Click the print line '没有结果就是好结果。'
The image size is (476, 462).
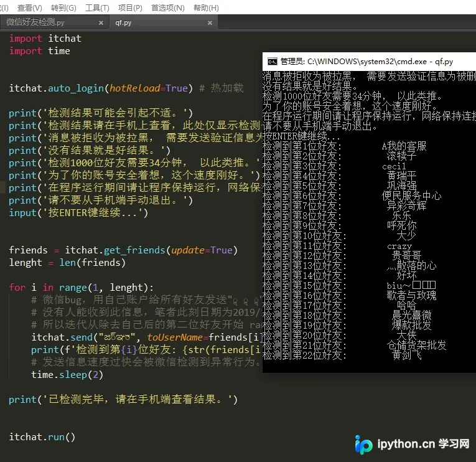coord(90,150)
